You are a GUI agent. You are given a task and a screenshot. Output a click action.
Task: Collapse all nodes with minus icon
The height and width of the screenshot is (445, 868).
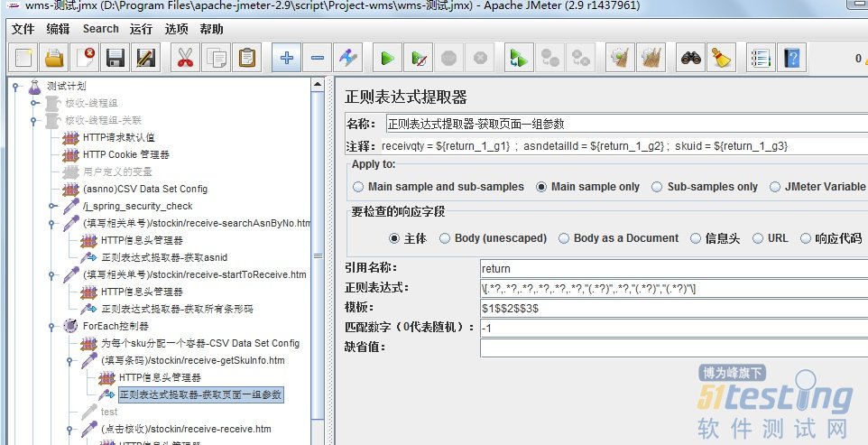click(318, 58)
